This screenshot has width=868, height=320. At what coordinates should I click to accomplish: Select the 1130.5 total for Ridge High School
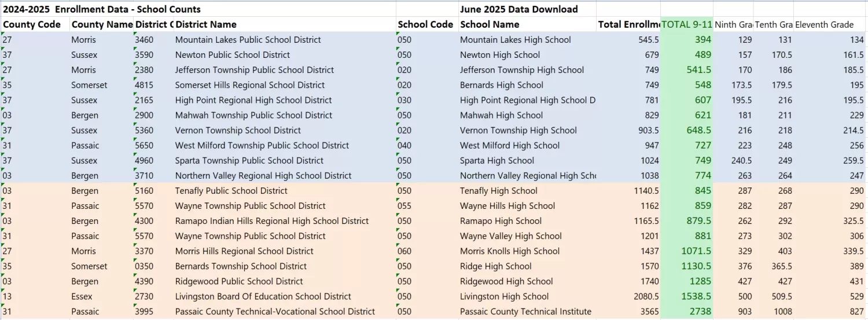686,266
